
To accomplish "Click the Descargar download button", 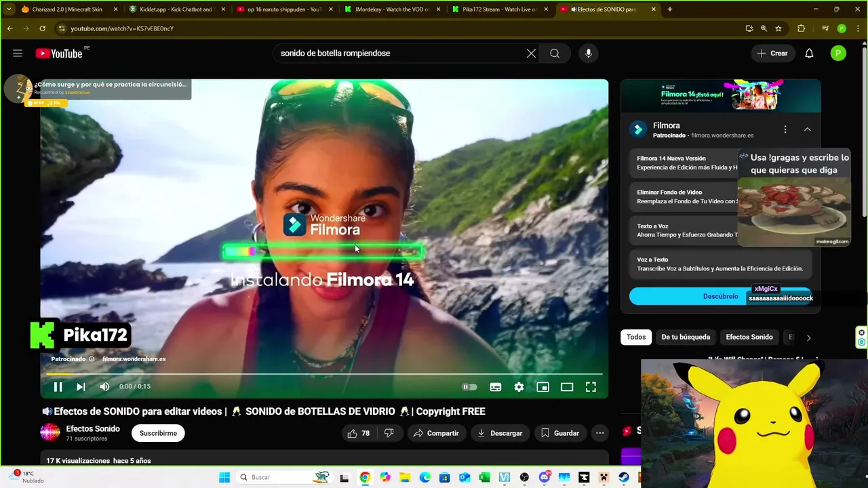I will (500, 433).
